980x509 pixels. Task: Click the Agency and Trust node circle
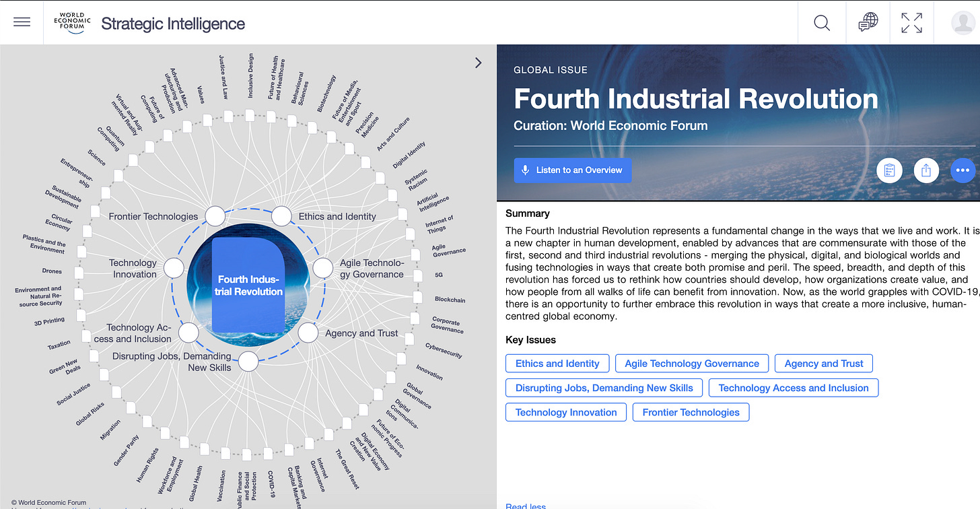(x=308, y=333)
